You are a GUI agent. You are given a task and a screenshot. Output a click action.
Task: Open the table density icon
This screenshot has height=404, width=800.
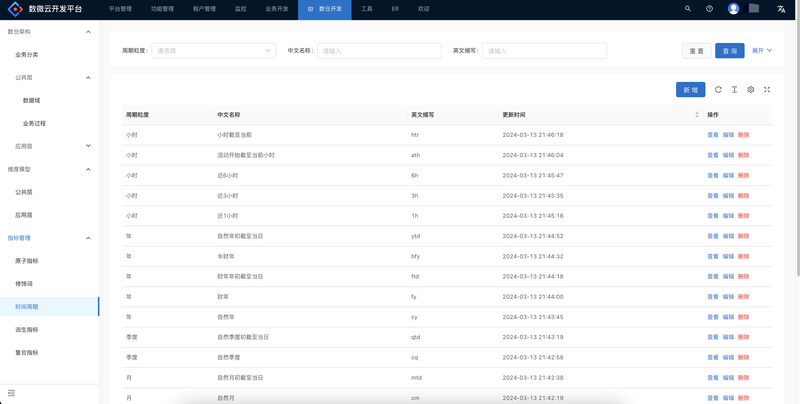734,89
